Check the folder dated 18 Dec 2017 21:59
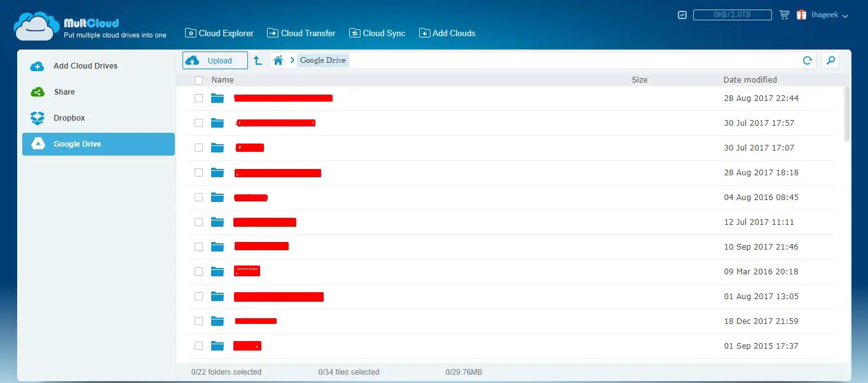Screen dimensions: 868x383 pyautogui.click(x=199, y=321)
